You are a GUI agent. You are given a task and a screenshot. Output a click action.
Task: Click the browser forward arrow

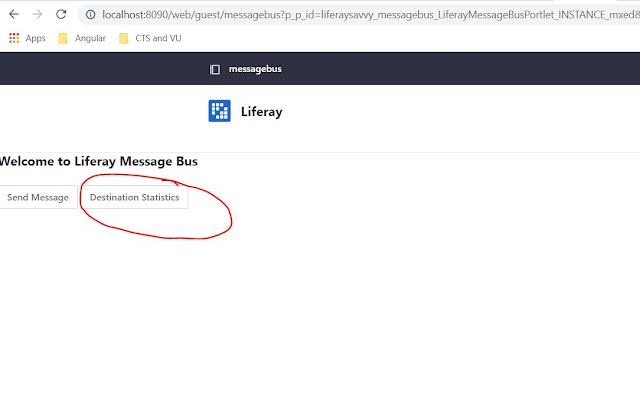tap(38, 14)
